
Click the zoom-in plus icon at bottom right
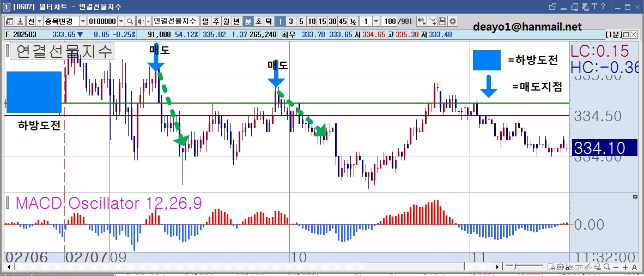[x=625, y=267]
